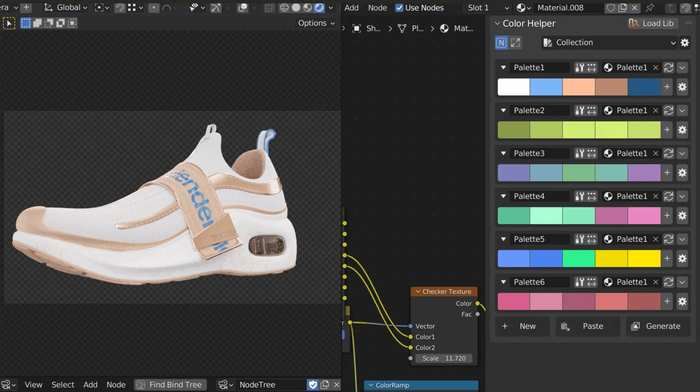Open the Node menu in shader editor header
Viewport: 700px width, 392px height.
click(377, 8)
